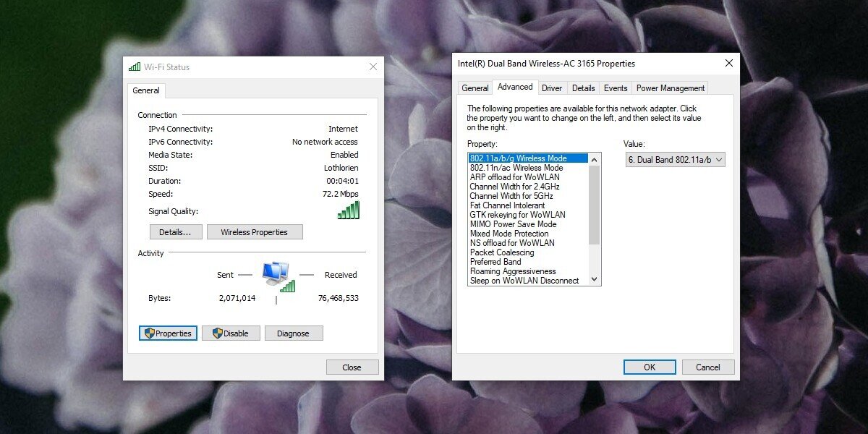This screenshot has height=434, width=868.
Task: Select the Details tab
Action: pyautogui.click(x=583, y=88)
